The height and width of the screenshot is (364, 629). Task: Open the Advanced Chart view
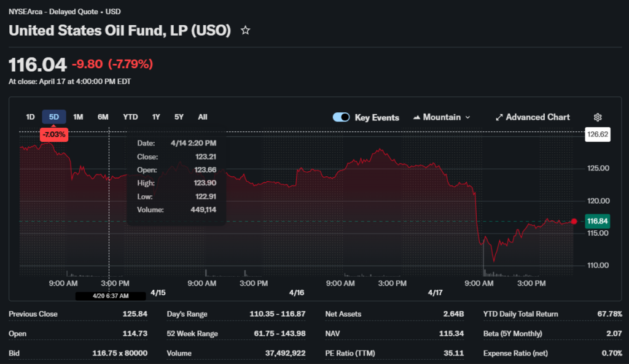(x=533, y=117)
